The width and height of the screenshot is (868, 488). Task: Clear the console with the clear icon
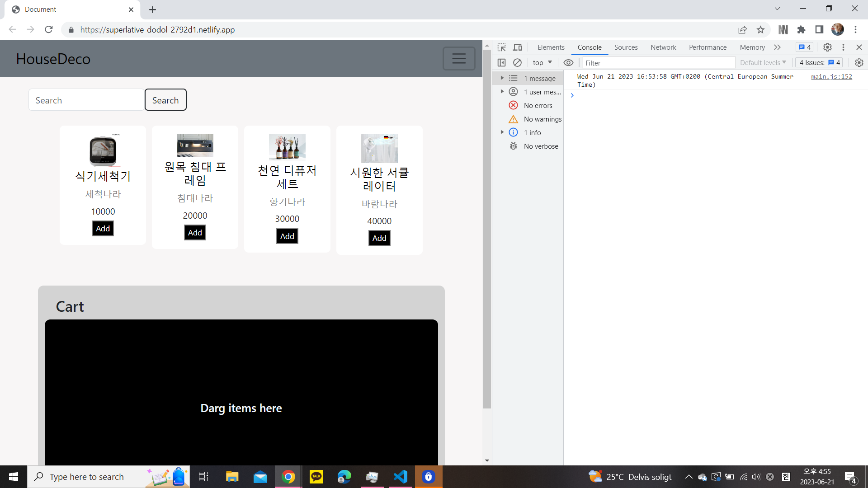pos(517,62)
